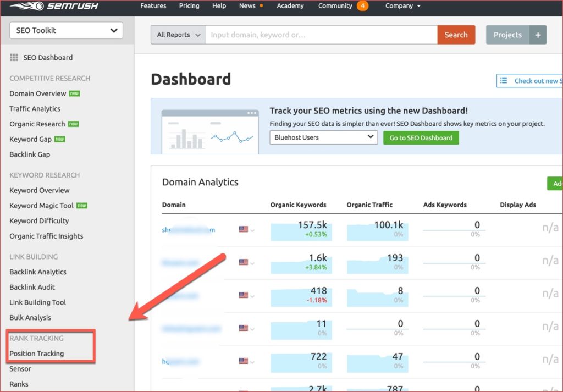Open Keyword Gap in the sidebar
Viewport: 563px width, 392px height.
click(30, 139)
